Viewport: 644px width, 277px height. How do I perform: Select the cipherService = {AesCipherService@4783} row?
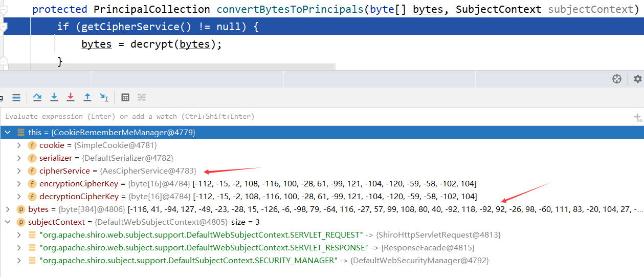tap(322, 171)
